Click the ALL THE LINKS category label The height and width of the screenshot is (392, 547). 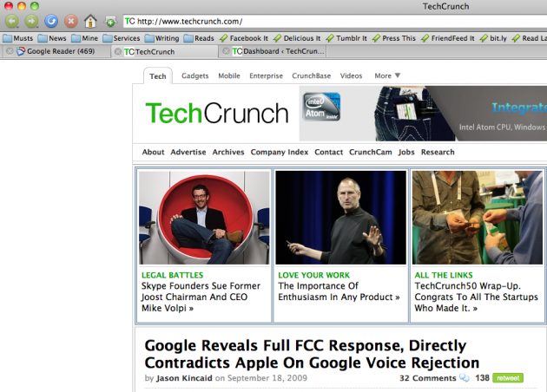click(x=444, y=275)
